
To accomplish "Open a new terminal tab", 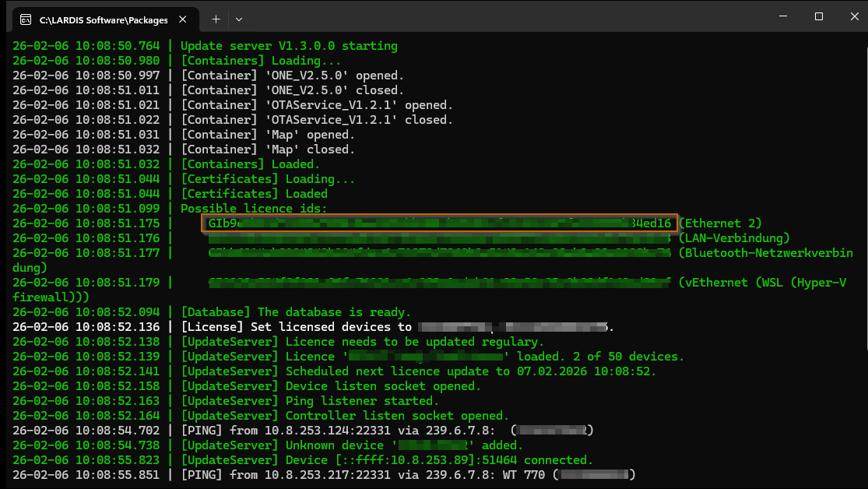I will tap(216, 18).
